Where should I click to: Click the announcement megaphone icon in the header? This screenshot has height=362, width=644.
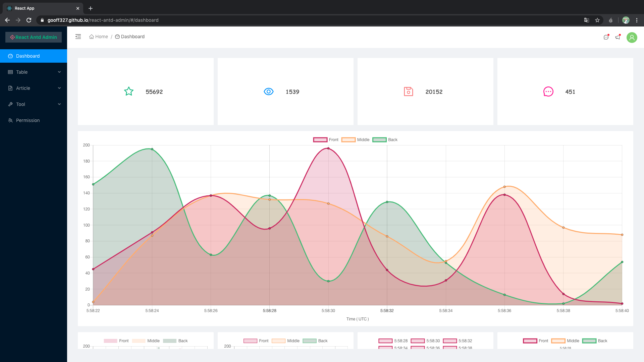pyautogui.click(x=618, y=37)
